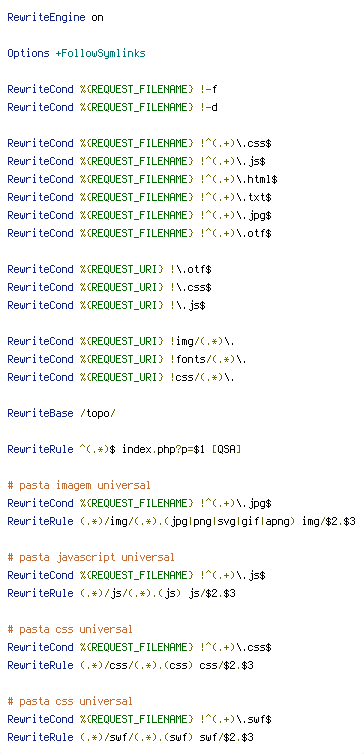Click the '# pasta javascript universal' comment
364x754 pixels.
point(91,557)
